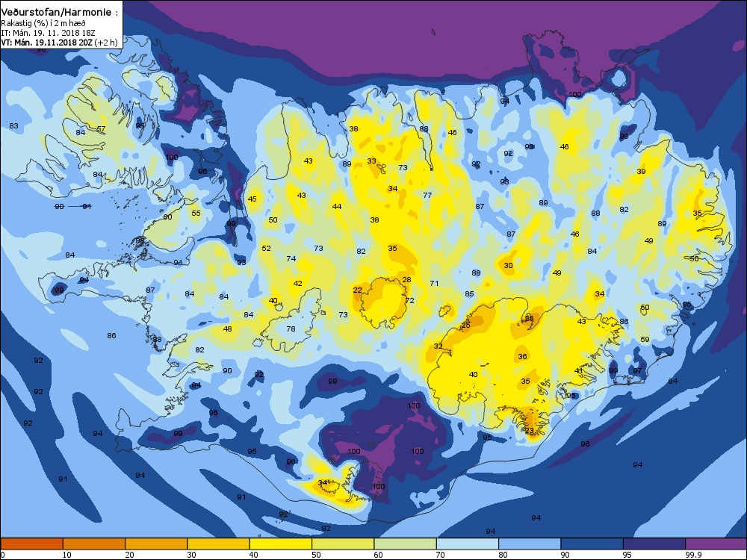Click the map value 48

(x=228, y=329)
